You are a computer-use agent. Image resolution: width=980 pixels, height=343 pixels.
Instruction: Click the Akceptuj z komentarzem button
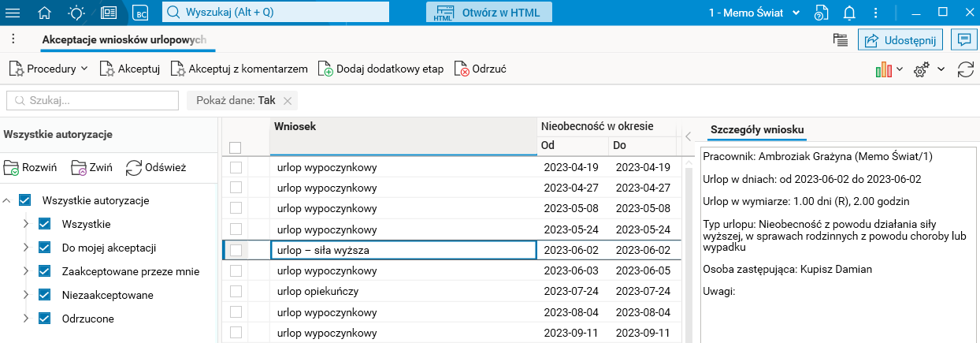[239, 69]
